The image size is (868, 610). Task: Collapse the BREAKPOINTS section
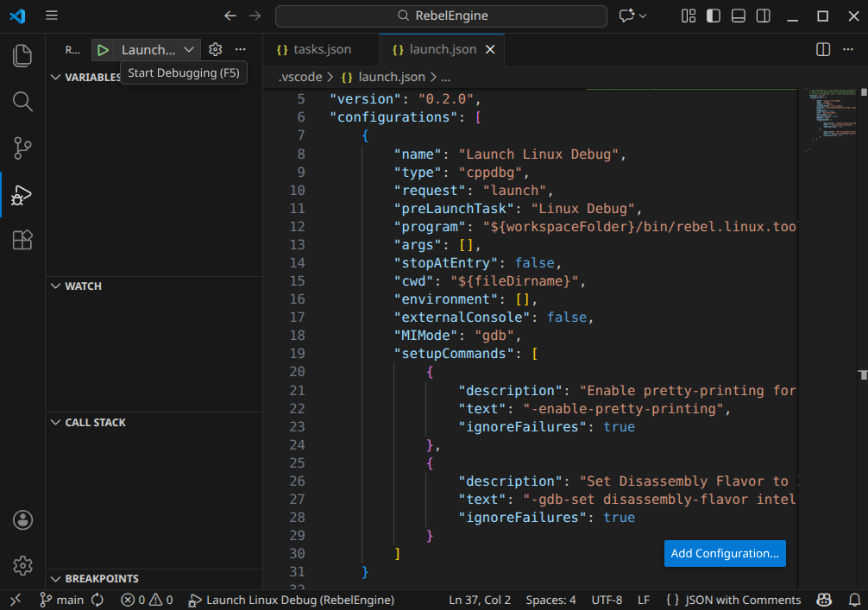tap(55, 579)
